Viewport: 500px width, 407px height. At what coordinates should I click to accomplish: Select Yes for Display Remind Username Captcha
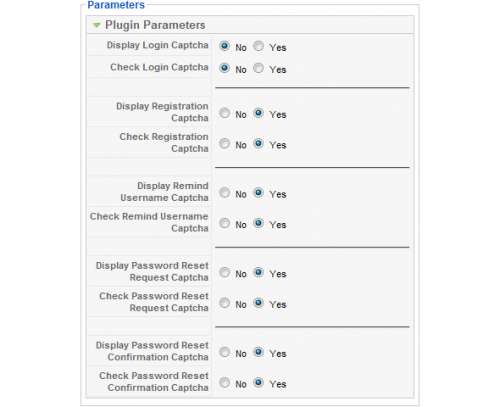258,193
